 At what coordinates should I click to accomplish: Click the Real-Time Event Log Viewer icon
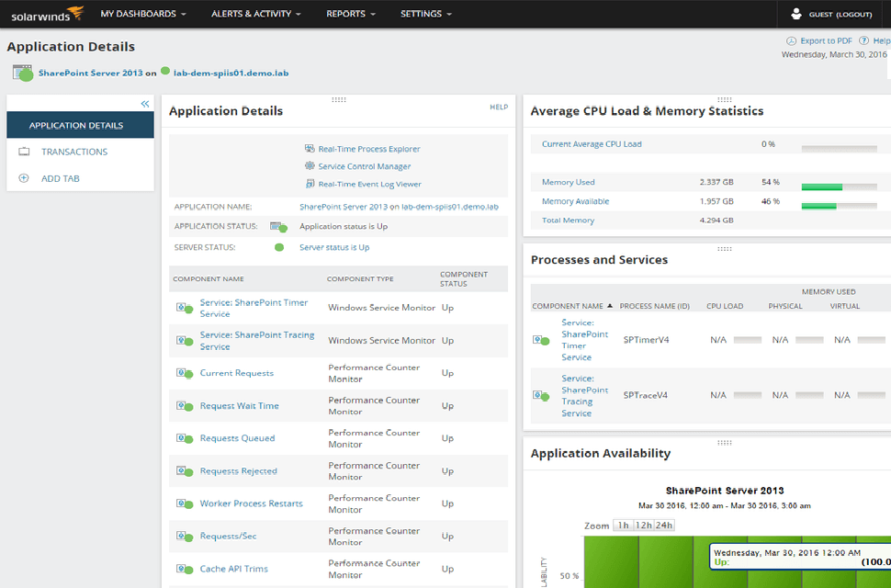click(x=310, y=184)
